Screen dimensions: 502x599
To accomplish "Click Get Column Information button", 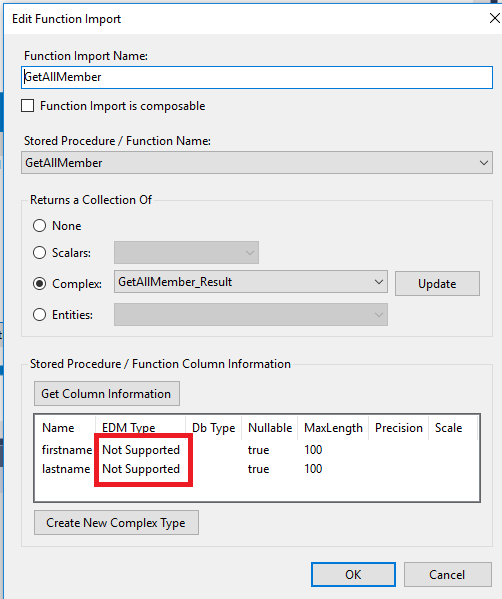I will point(107,393).
